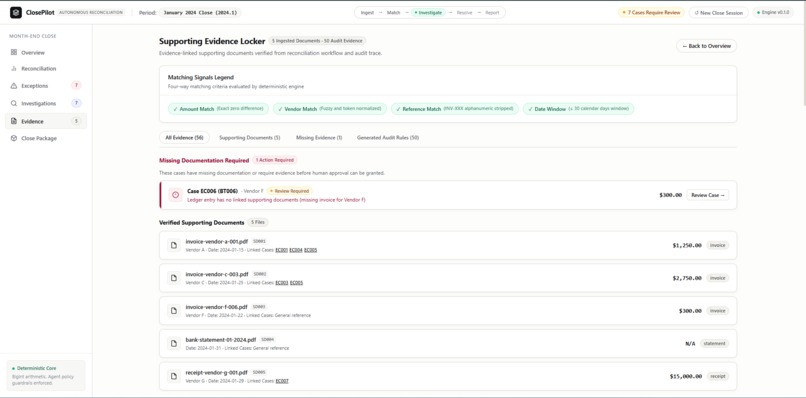Screen dimensions: 806x398
Task: Click the Overview grid icon
Action: click(14, 52)
